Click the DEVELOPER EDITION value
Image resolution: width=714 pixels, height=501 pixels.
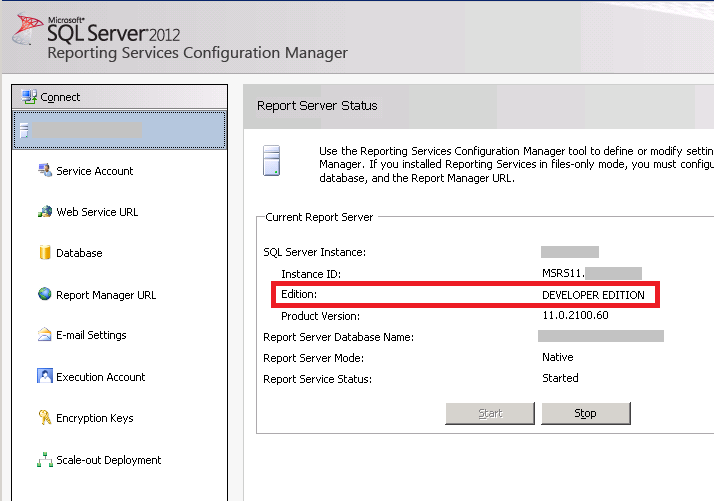(x=593, y=295)
